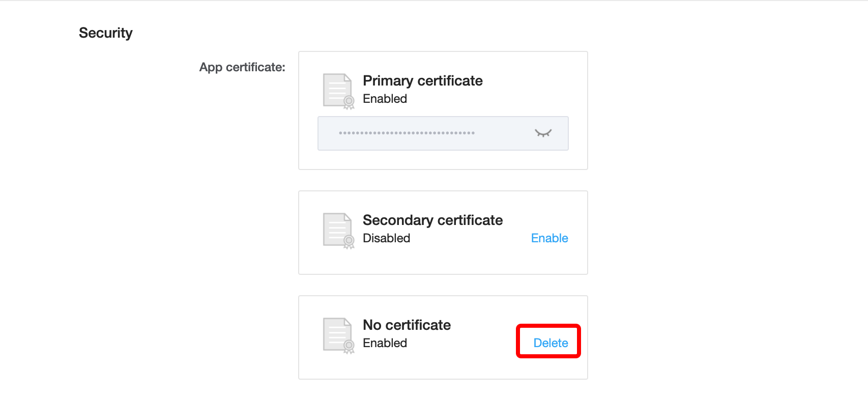Enable the Secondary certificate
868x397 pixels.
549,238
